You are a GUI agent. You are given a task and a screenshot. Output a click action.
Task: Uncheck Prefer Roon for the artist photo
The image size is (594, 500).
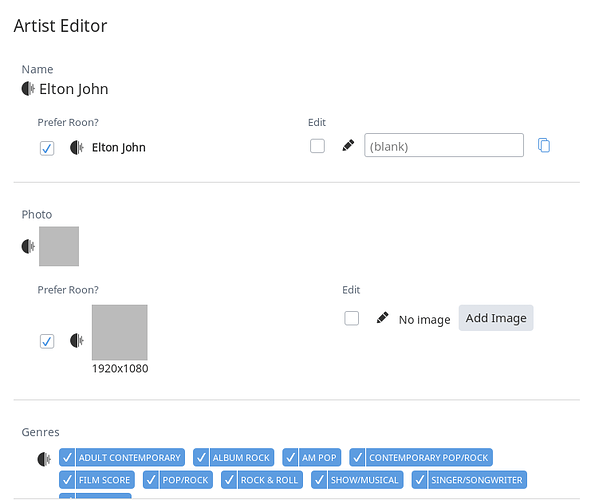[x=47, y=341]
